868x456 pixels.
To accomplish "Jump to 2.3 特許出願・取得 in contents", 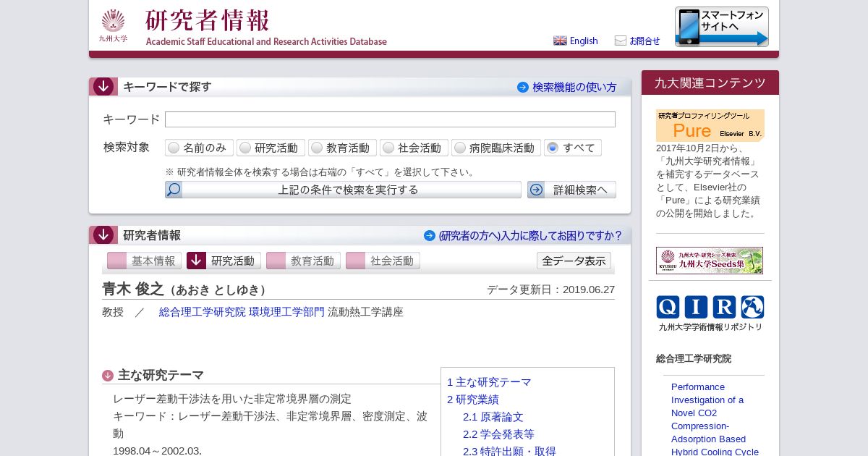I will coord(509,451).
